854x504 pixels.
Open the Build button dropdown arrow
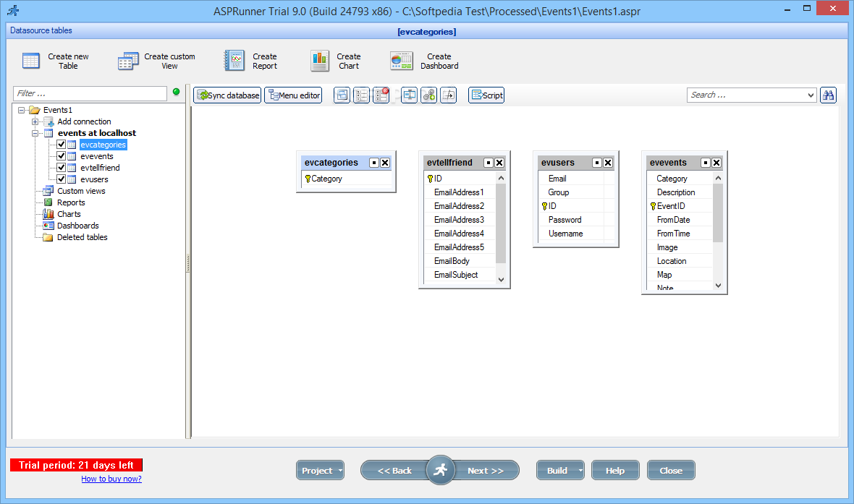[x=580, y=470]
